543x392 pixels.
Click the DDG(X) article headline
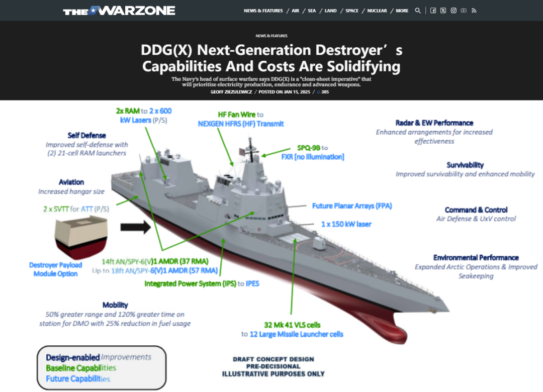pos(271,58)
